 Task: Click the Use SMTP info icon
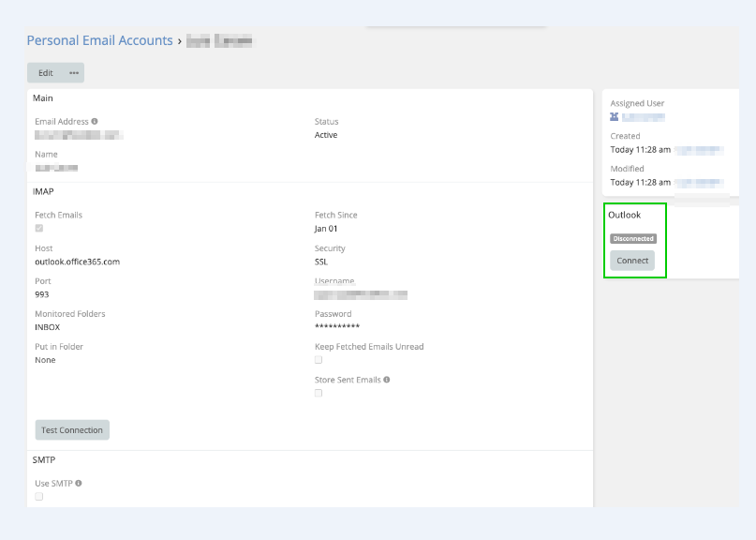pos(79,484)
